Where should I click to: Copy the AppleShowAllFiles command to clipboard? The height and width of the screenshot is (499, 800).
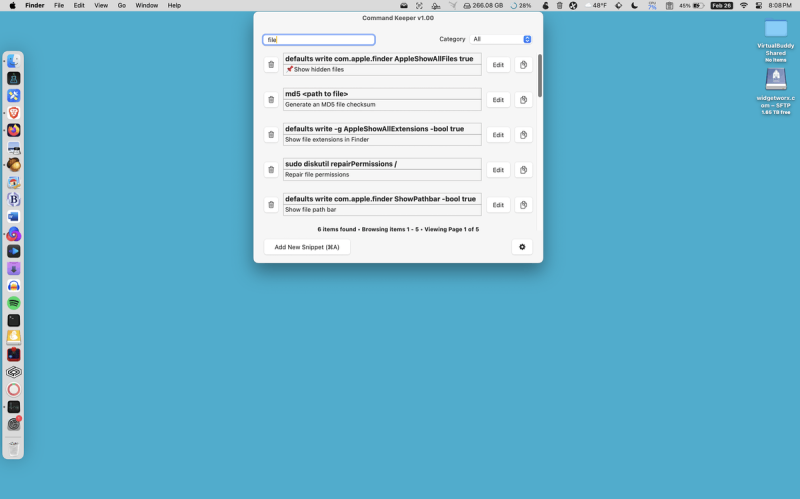click(x=523, y=65)
